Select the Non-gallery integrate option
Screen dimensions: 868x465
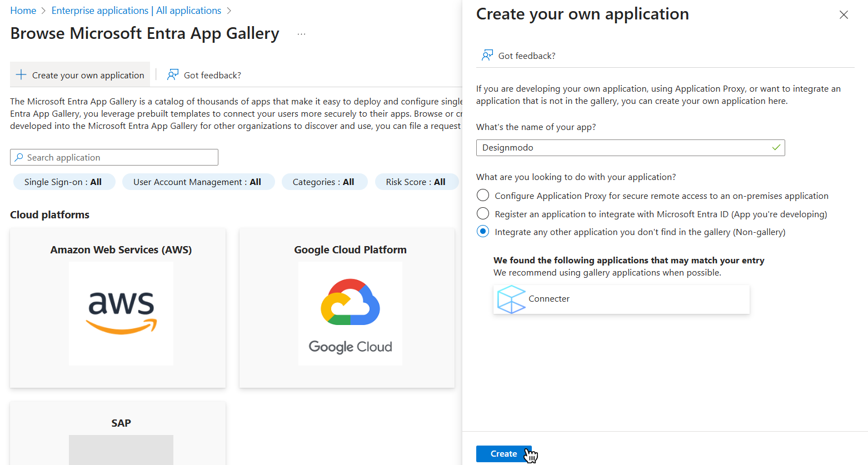[483, 232]
